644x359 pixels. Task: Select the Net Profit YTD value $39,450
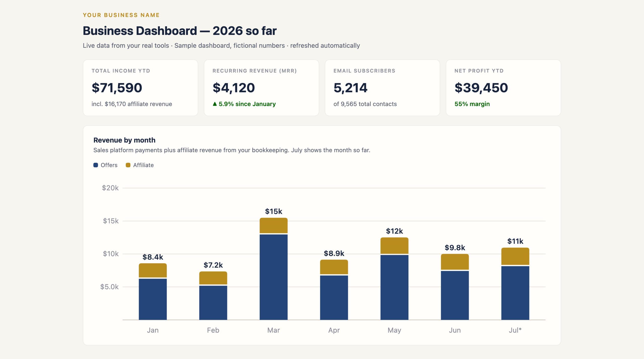pos(481,88)
